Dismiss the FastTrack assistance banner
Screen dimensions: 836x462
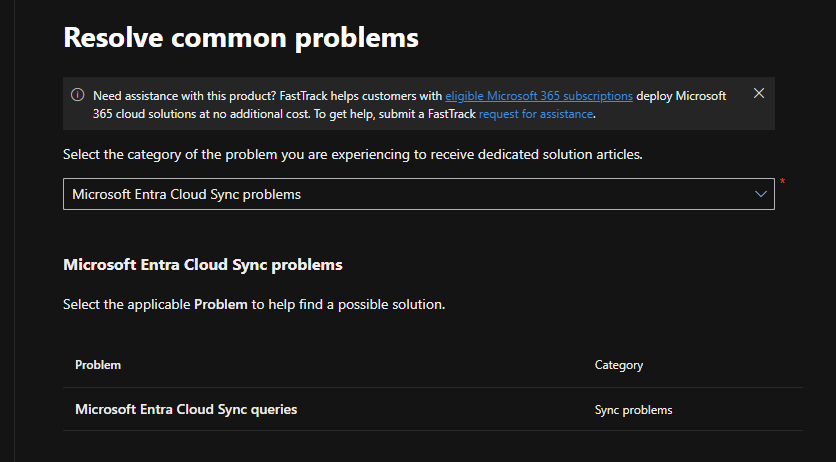[x=759, y=93]
